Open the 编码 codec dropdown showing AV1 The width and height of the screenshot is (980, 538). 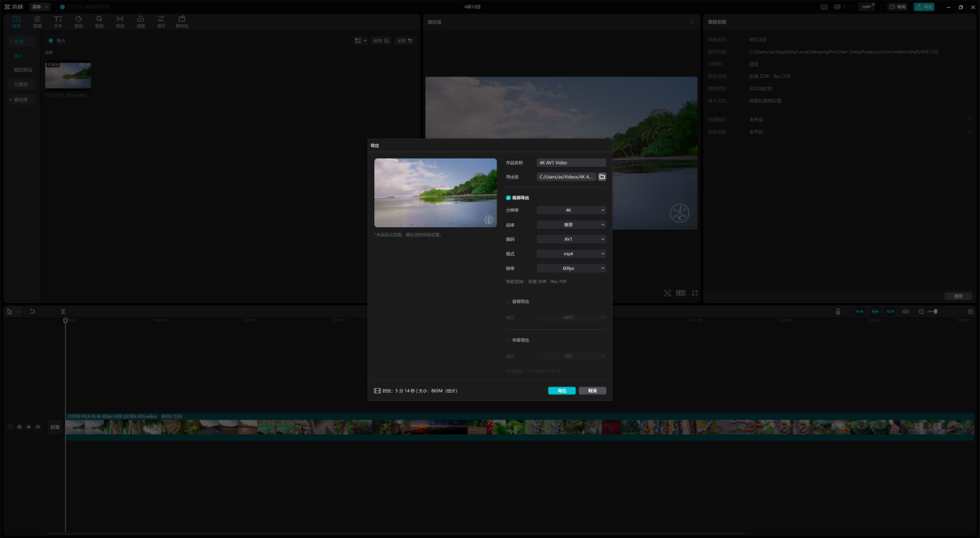click(x=571, y=240)
